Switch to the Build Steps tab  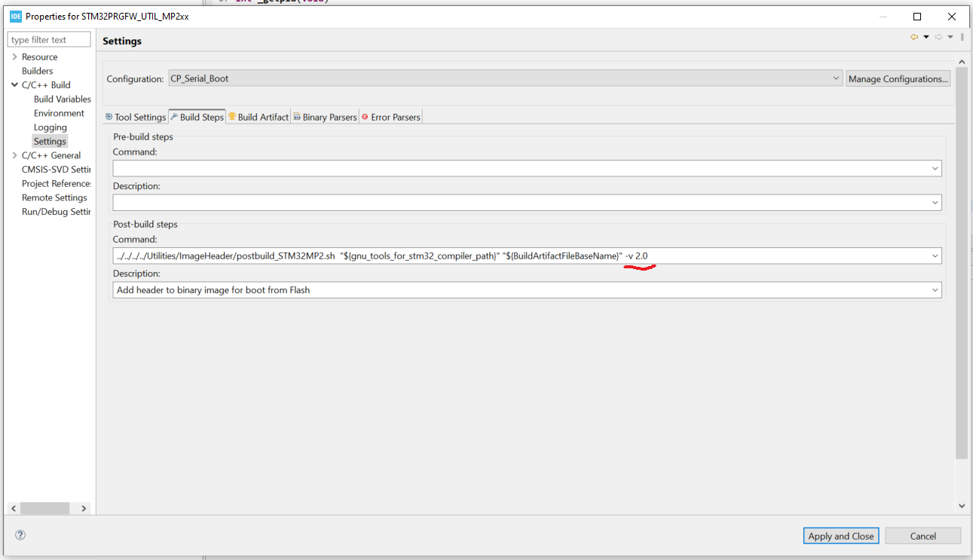pos(197,117)
